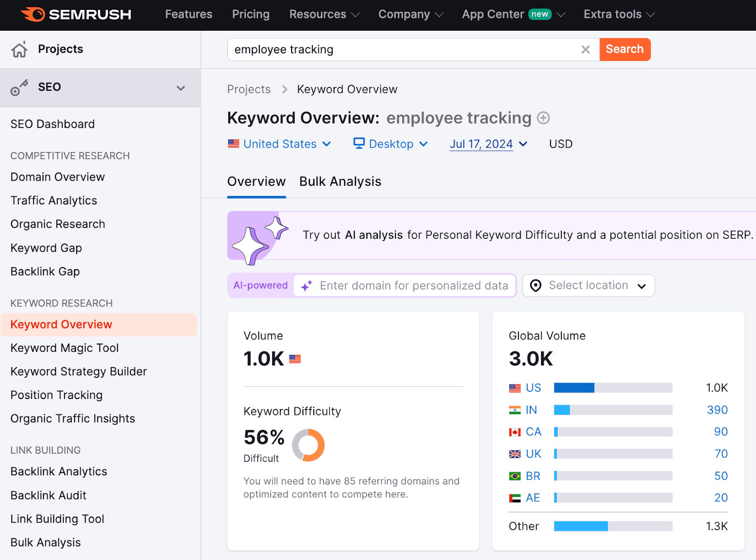Click the US global volume bar
756x560 pixels.
coord(613,388)
